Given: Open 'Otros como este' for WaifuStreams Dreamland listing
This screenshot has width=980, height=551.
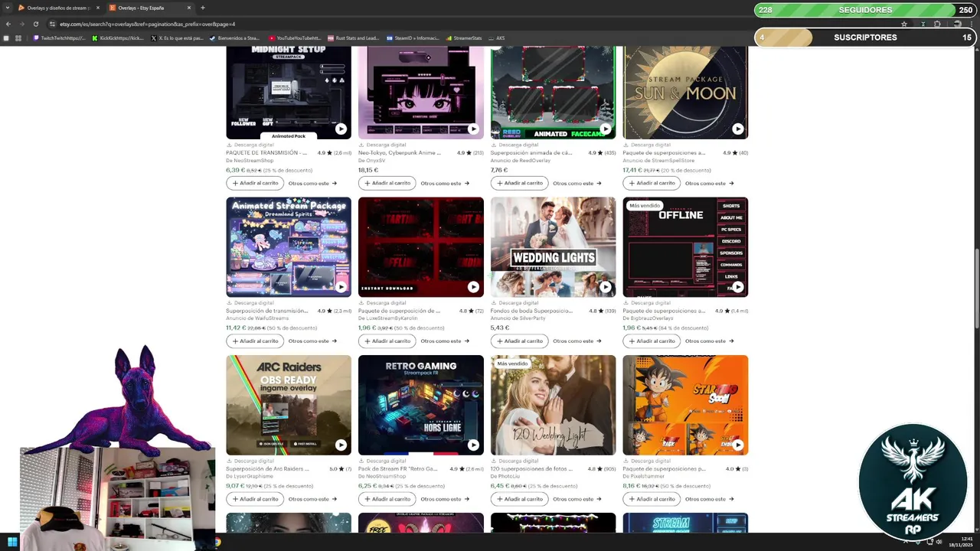Looking at the screenshot, I should [312, 341].
